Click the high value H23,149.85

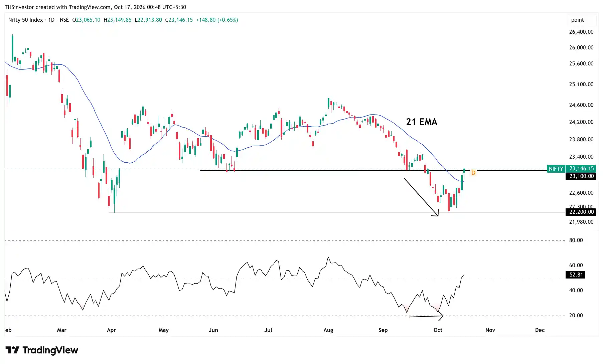[117, 20]
